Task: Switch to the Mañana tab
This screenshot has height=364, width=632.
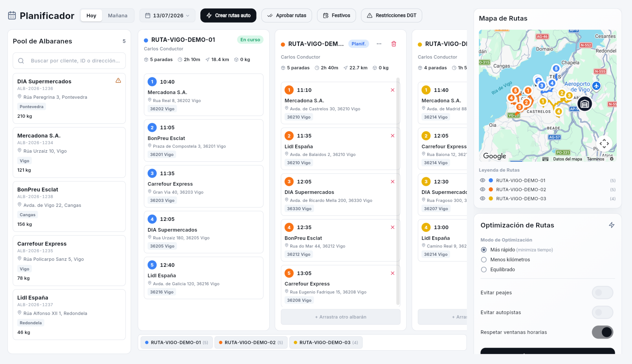Action: pos(118,16)
